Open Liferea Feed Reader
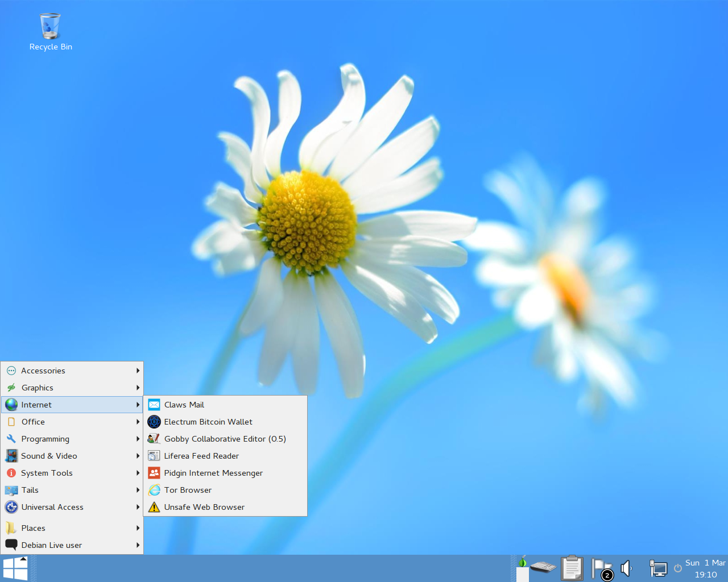728x582 pixels. point(225,456)
